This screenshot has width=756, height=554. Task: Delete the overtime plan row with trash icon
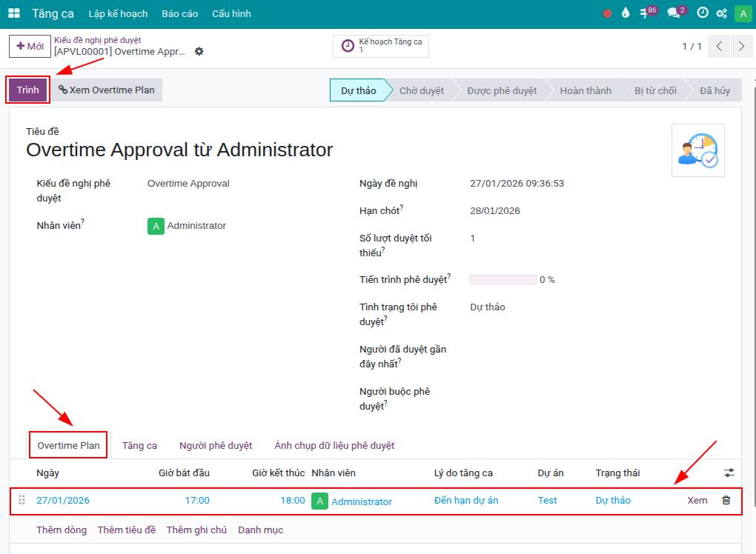coord(726,501)
